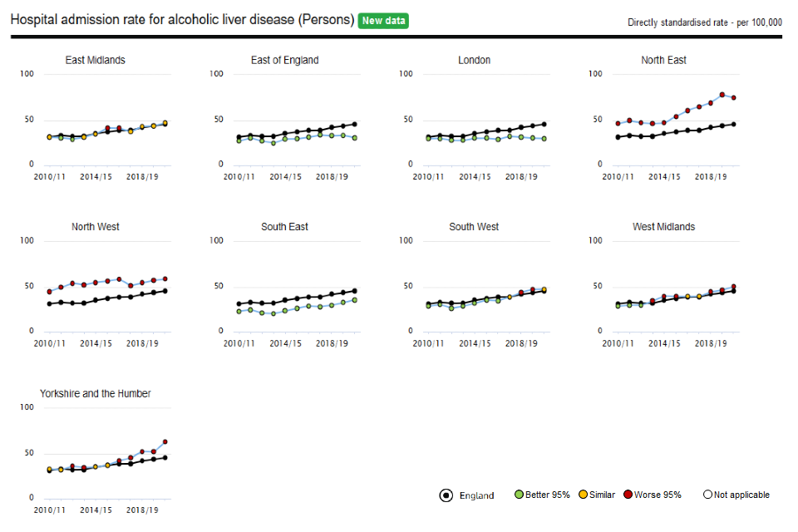Select the East of England chart title
The image size is (798, 532).
285,60
